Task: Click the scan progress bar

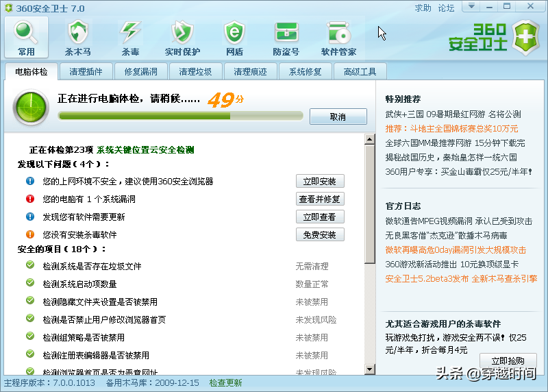Action: coord(182,117)
